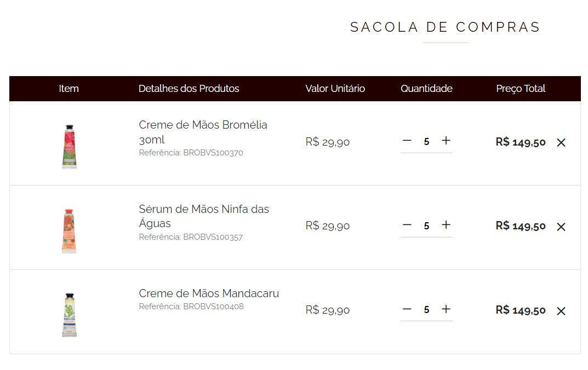Increase quantity of Creme de Mãos Bromélia
This screenshot has width=588, height=370.
[446, 141]
